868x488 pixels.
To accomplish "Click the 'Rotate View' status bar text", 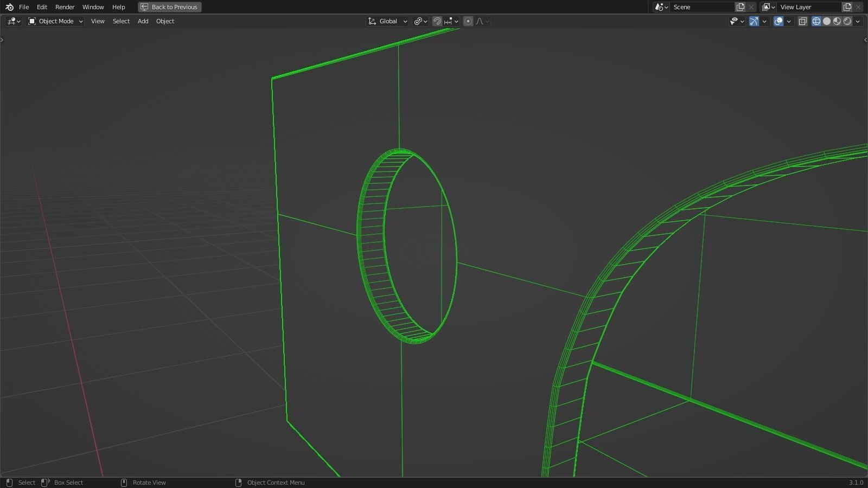I will pos(149,483).
